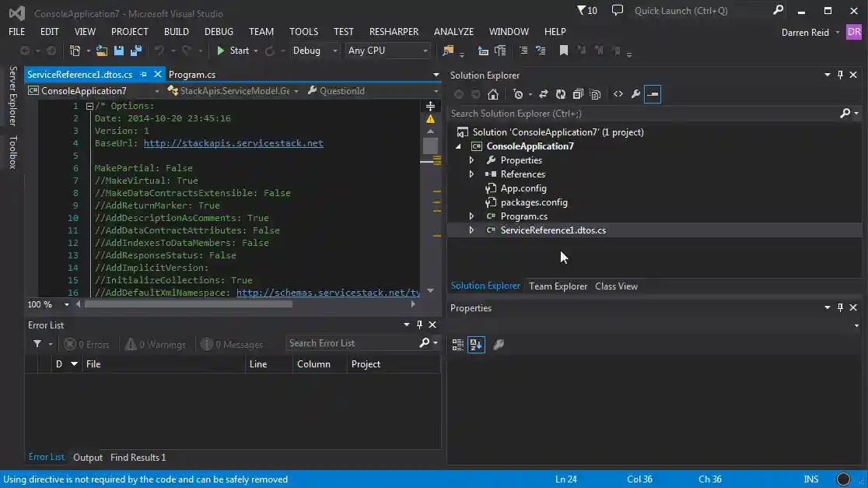Open the RESHARPER menu
This screenshot has width=868, height=488.
click(x=394, y=31)
